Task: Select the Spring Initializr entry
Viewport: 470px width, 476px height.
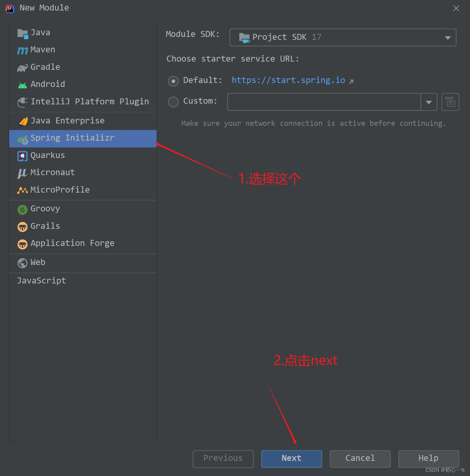Action: coord(72,138)
